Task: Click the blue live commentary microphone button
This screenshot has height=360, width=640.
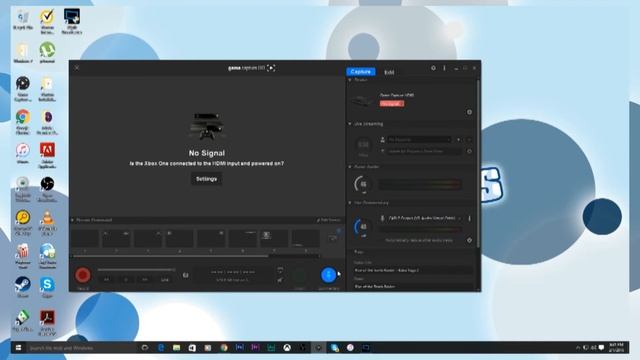Action: [x=329, y=275]
